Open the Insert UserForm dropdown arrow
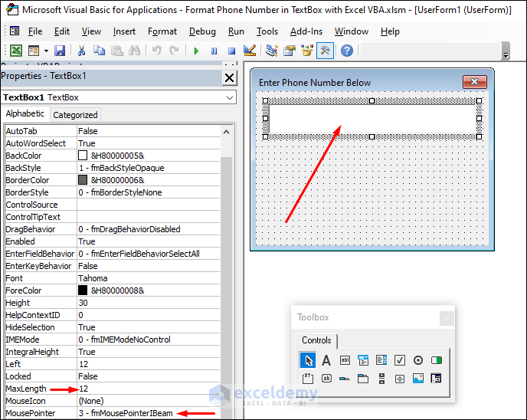 click(x=47, y=51)
